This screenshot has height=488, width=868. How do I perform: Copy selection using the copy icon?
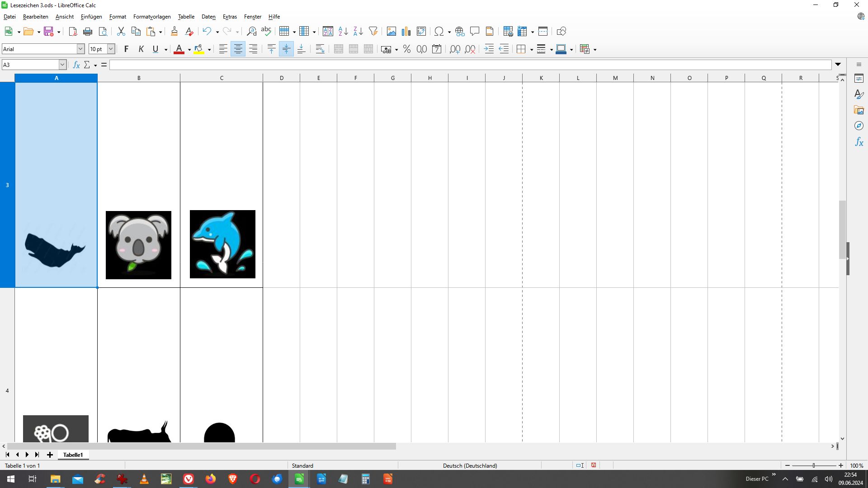click(x=136, y=31)
